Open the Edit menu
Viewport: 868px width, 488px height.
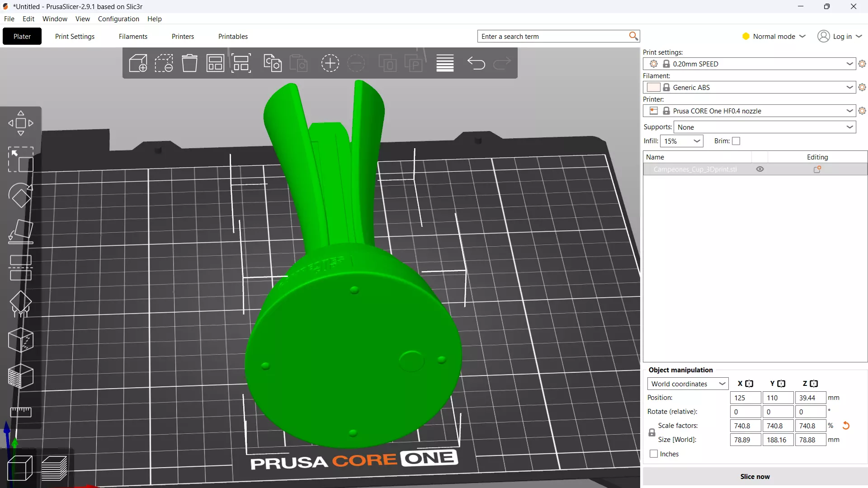28,19
